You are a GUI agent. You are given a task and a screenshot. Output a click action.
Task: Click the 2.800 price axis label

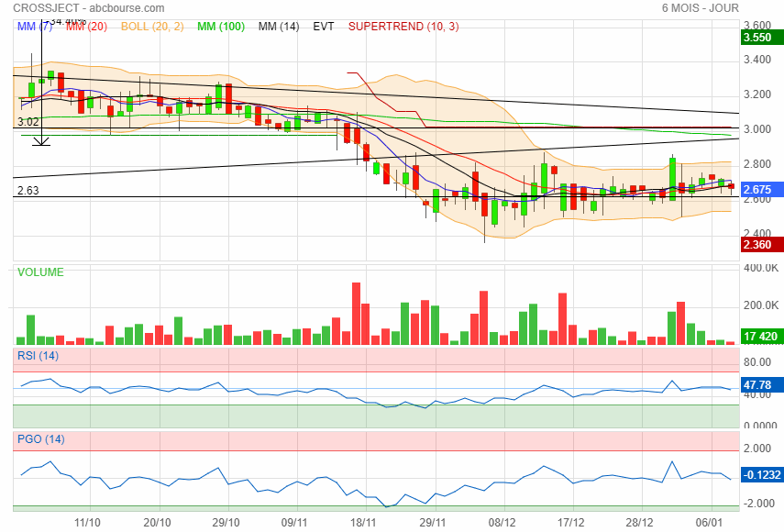pyautogui.click(x=757, y=164)
